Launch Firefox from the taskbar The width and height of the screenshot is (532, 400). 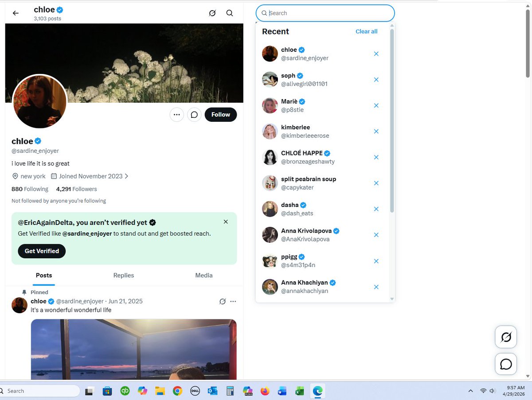tap(265, 391)
